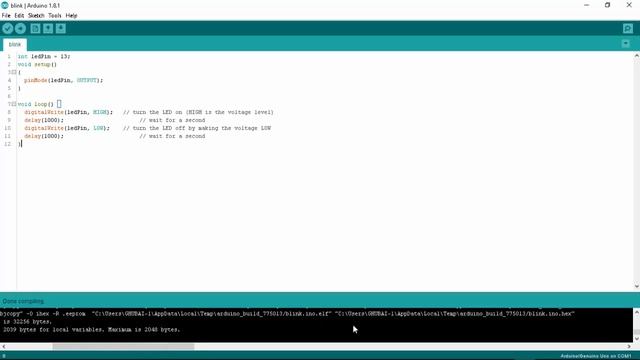Click 'Arduino/Genuino Uno on COM1' status text
The image size is (640, 360).
pyautogui.click(x=596, y=356)
